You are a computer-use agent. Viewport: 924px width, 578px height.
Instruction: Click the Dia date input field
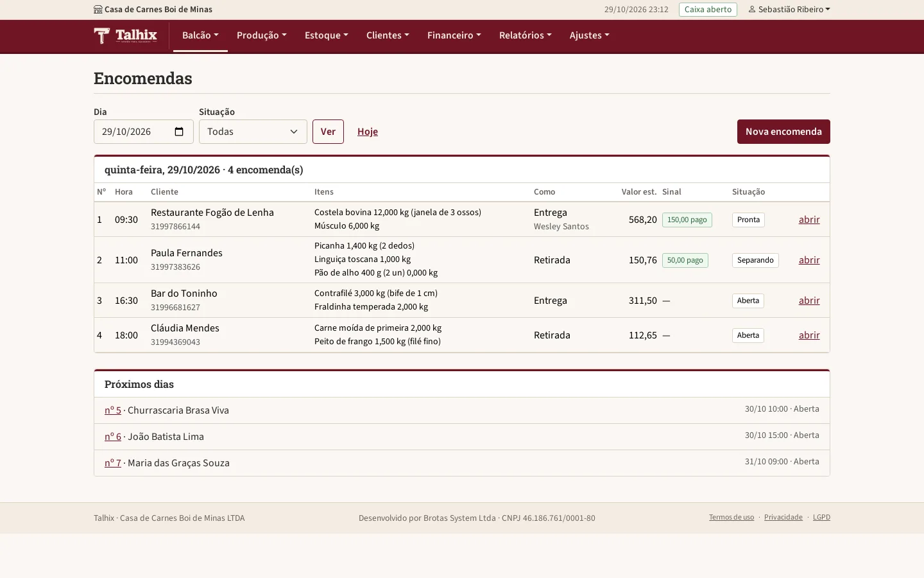143,132
